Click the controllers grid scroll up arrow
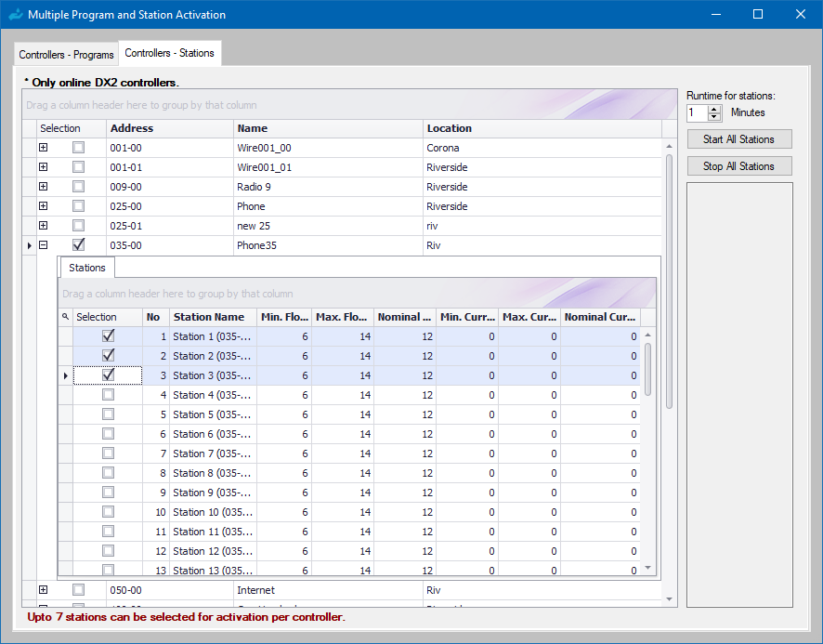 coord(669,146)
